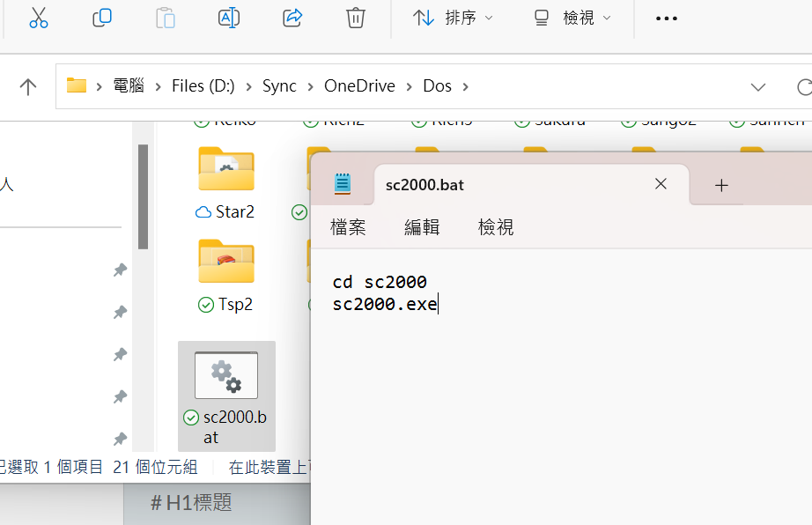Select OneDrive in the breadcrumb path
This screenshot has height=525, width=812.
[x=359, y=86]
